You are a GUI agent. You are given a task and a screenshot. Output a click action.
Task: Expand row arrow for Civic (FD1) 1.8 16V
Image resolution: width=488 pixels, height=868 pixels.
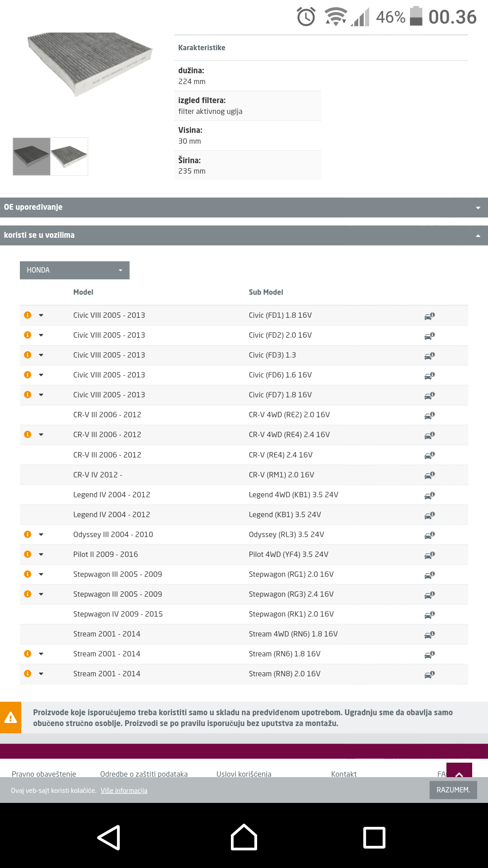tap(41, 315)
